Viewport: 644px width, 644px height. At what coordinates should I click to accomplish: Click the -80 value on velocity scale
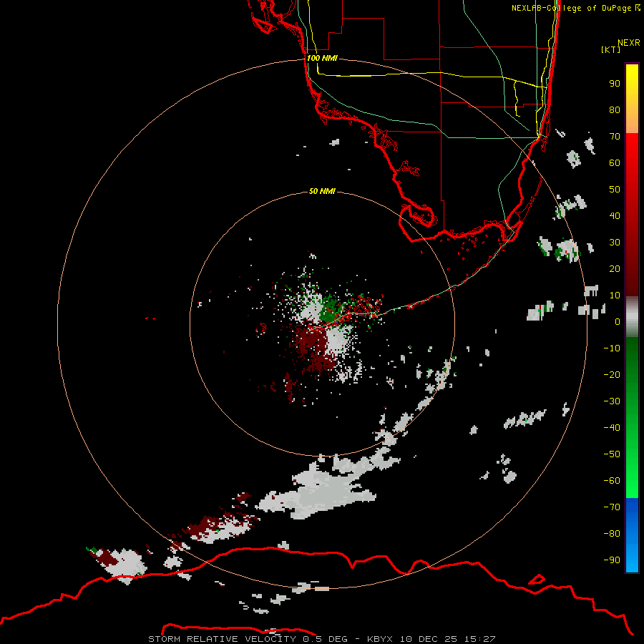pos(612,534)
